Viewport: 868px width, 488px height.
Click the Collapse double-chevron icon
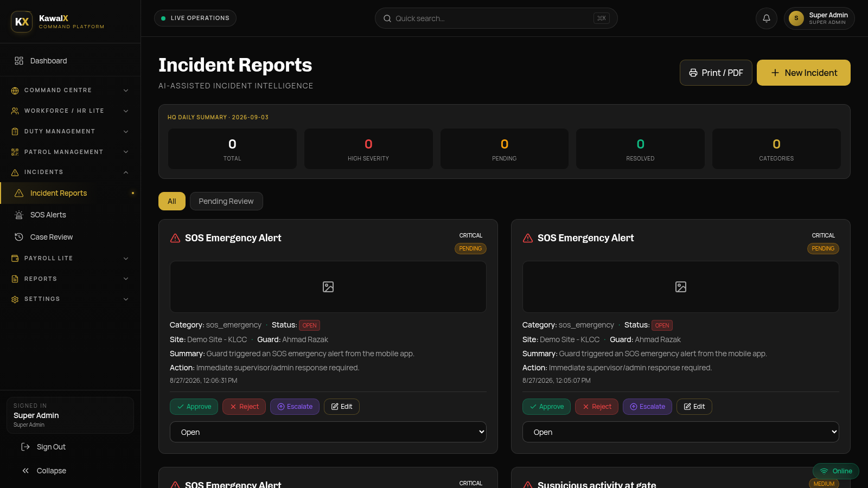[25, 471]
